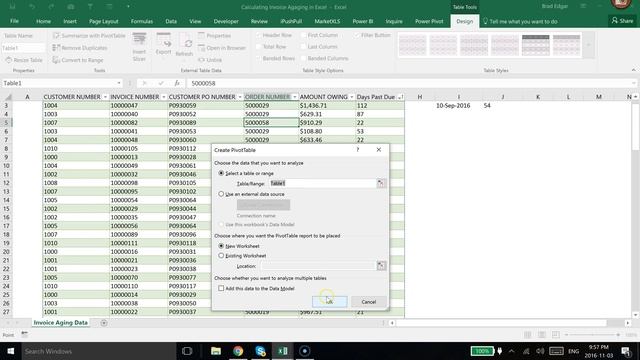Open Days Past Due filter dropdown
Screen dimensions: 640x360
pos(400,97)
